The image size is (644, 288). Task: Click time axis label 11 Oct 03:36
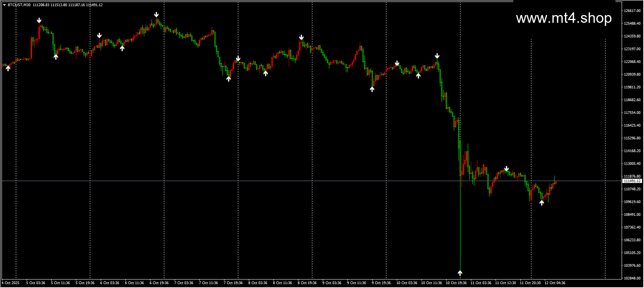pos(481,283)
